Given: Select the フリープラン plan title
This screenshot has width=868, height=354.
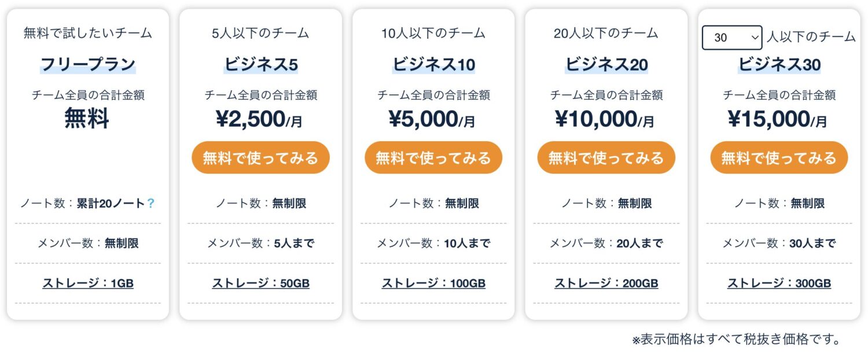Looking at the screenshot, I should [x=87, y=65].
